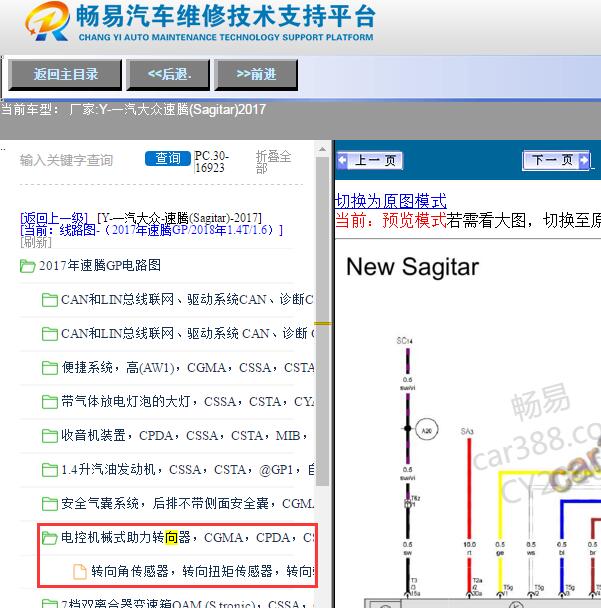Open folder icon beside 7档双离合器变速箱
The image size is (601, 608).
click(50, 604)
